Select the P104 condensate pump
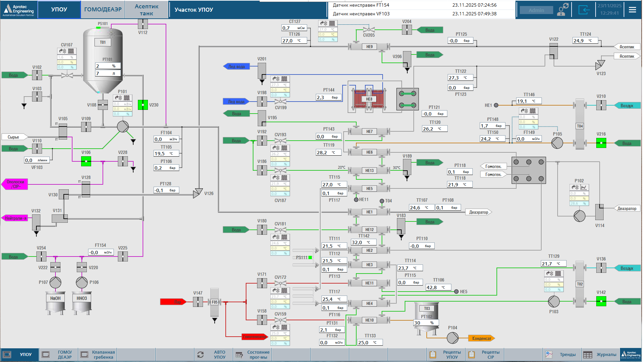 [452, 338]
